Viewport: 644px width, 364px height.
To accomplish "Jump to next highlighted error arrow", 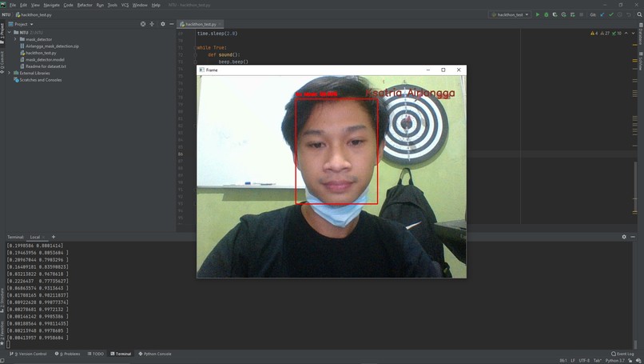I will 633,33.
